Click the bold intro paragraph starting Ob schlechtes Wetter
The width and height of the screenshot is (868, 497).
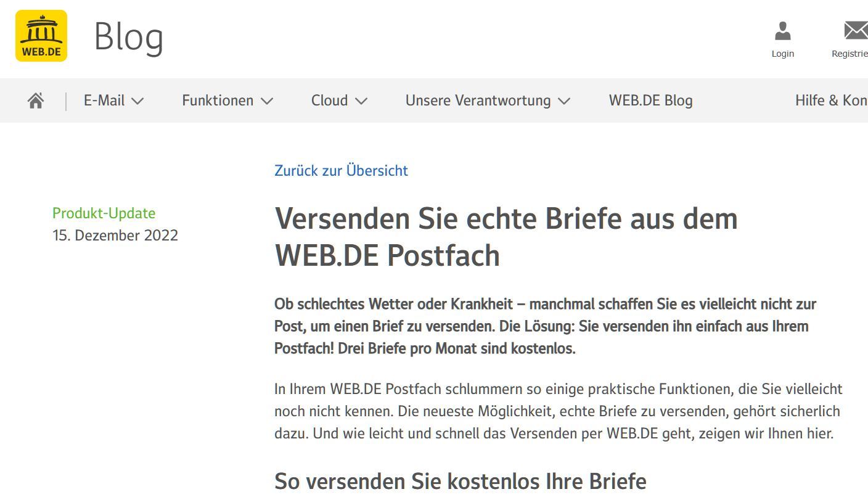[546, 326]
